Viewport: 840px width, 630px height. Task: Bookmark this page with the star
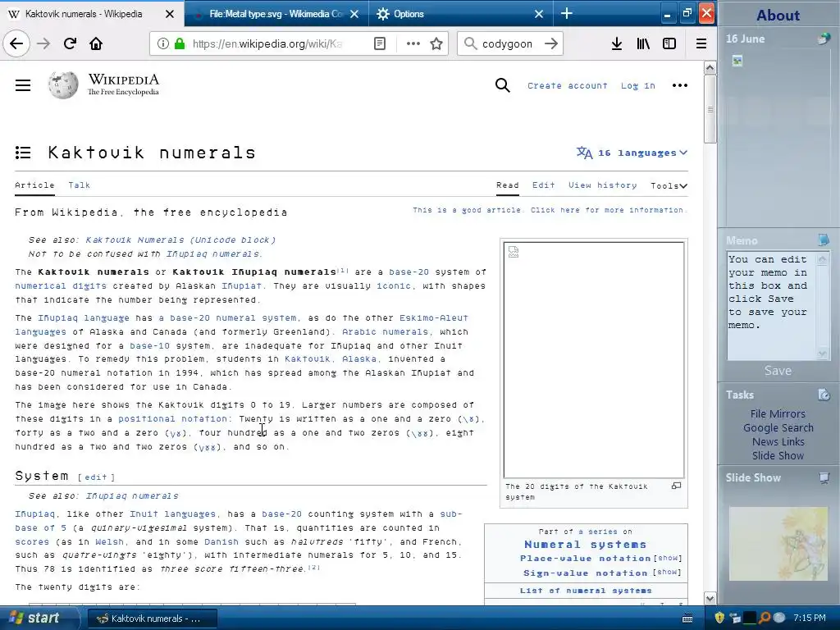click(x=436, y=43)
